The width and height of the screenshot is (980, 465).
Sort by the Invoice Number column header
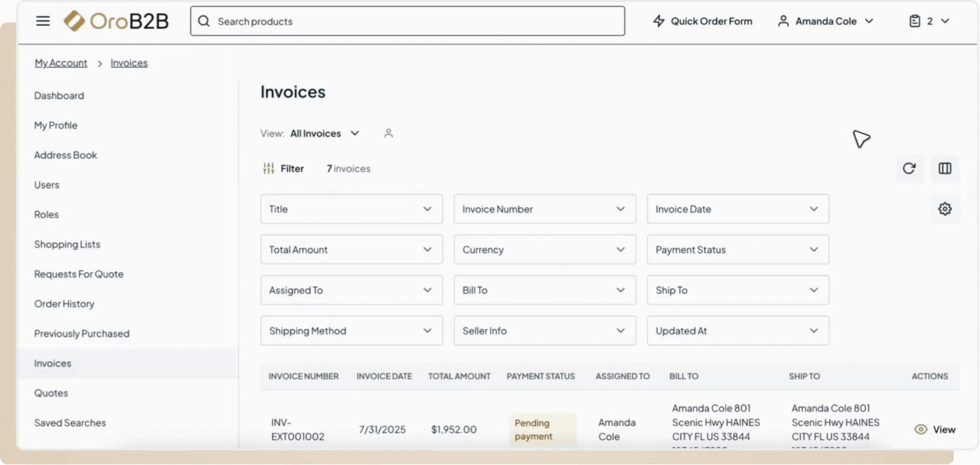tap(304, 376)
